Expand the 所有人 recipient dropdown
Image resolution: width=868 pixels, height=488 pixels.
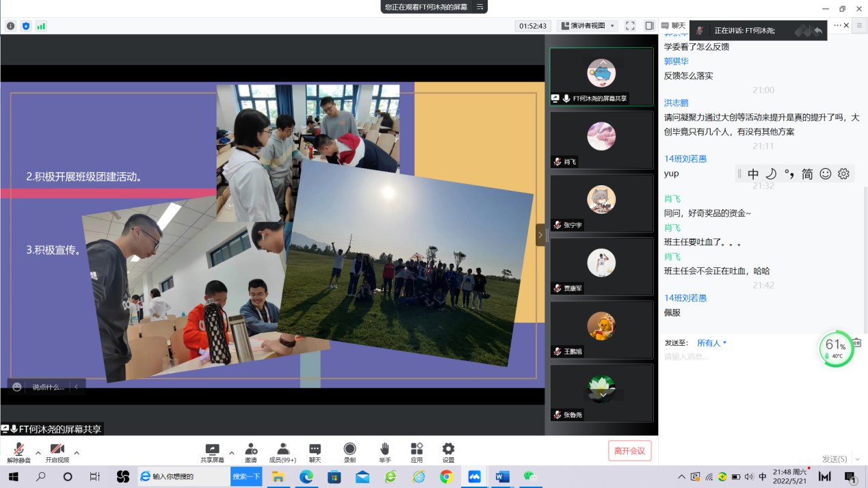point(711,343)
